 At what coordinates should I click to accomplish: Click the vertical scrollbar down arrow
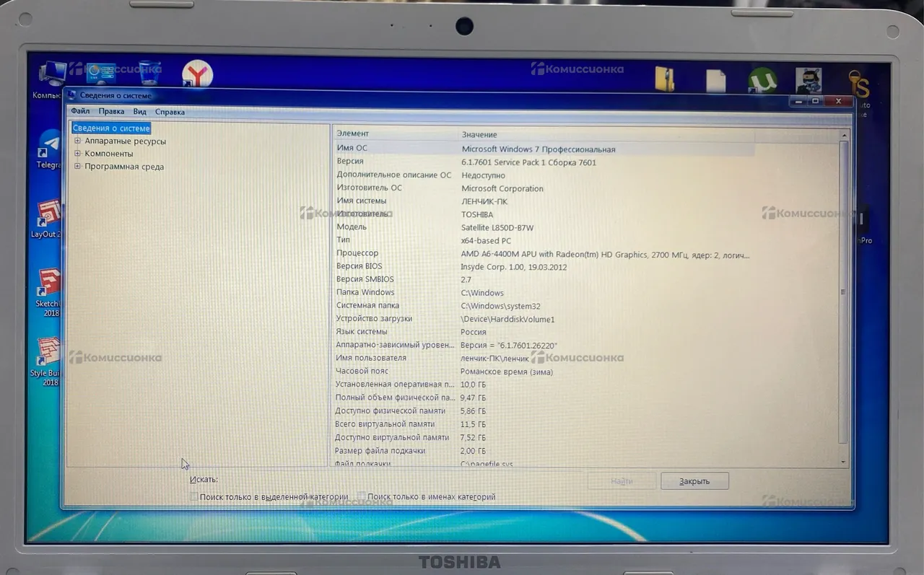(843, 461)
